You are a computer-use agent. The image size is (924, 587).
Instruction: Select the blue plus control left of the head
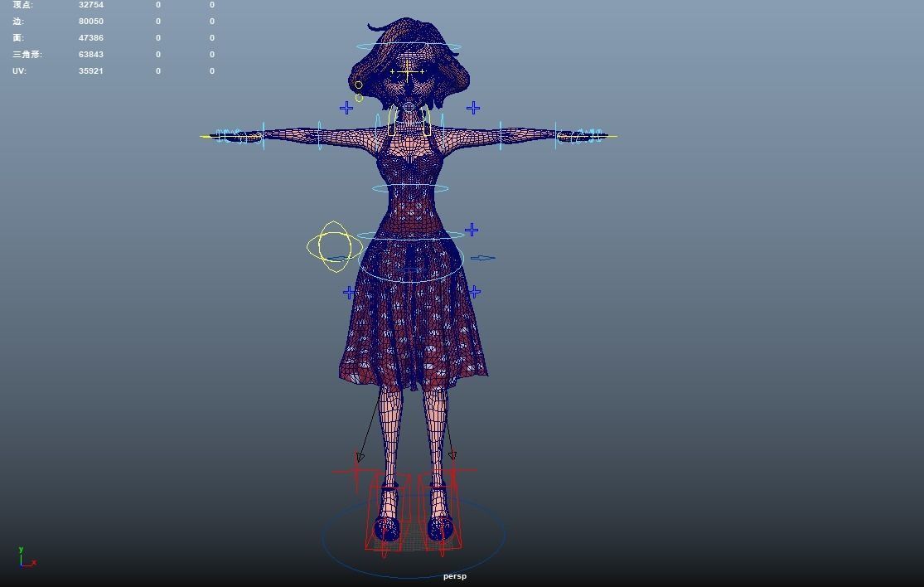point(346,107)
